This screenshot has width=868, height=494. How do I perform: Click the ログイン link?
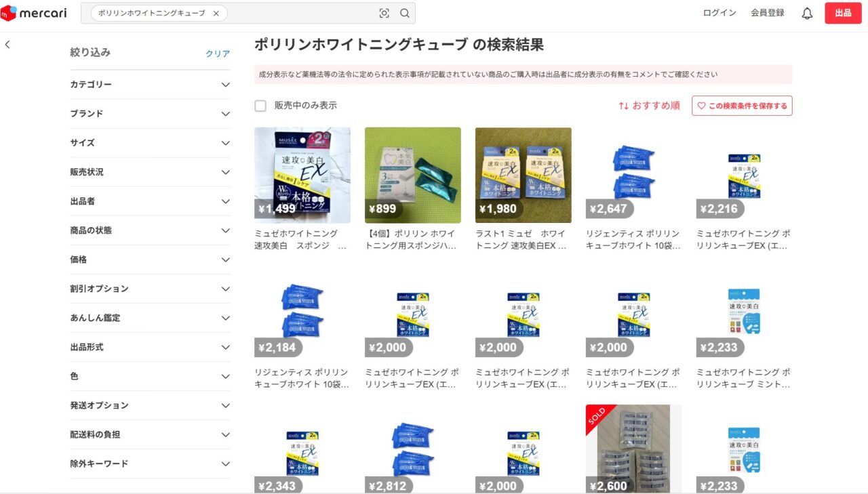tap(719, 13)
